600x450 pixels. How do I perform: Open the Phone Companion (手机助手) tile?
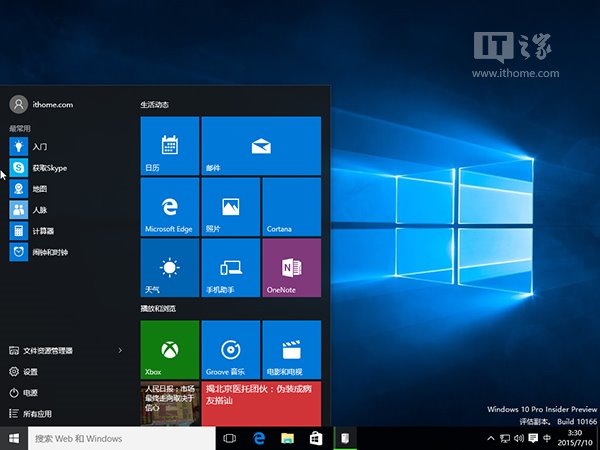[230, 267]
